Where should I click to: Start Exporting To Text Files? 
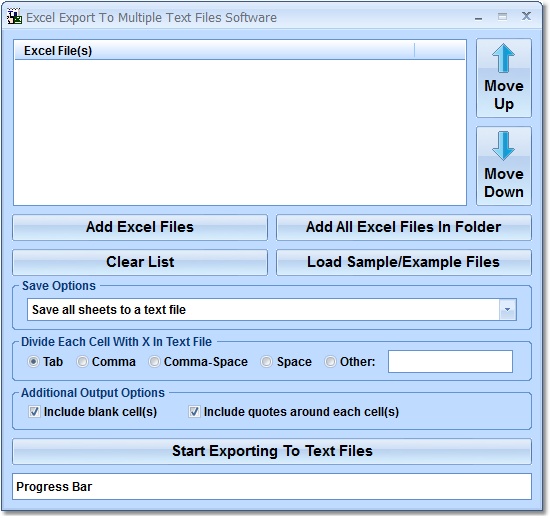tap(272, 451)
